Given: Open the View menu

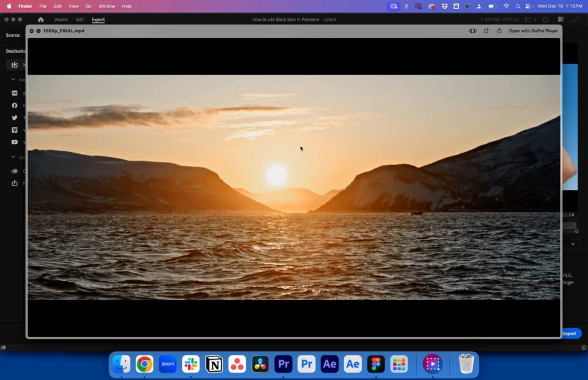Looking at the screenshot, I should click(x=73, y=6).
